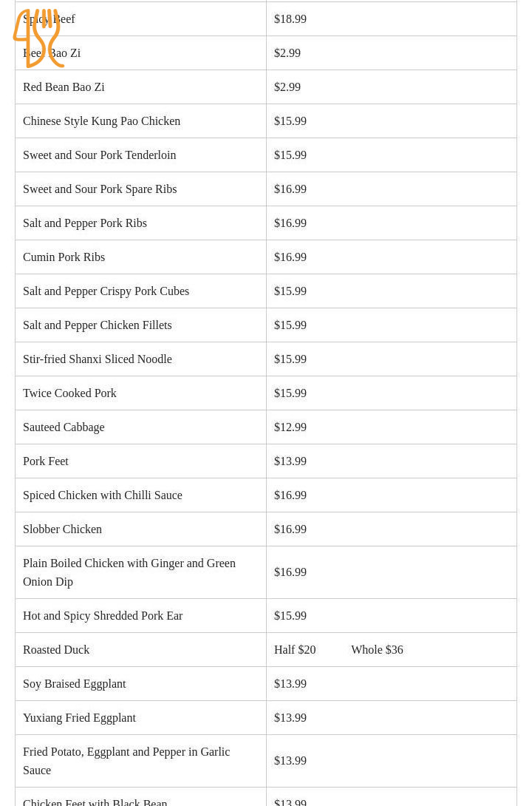Click Chinese Style Kung Pao Chicken
The width and height of the screenshot is (532, 806).
coord(101,121)
